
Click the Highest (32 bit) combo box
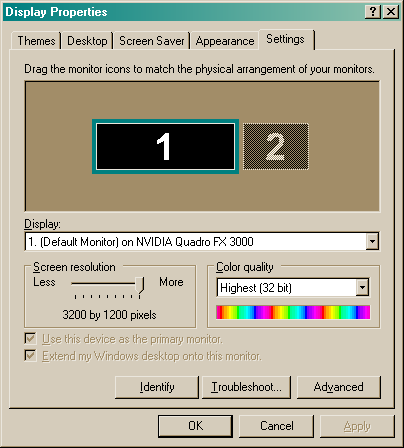click(x=293, y=287)
